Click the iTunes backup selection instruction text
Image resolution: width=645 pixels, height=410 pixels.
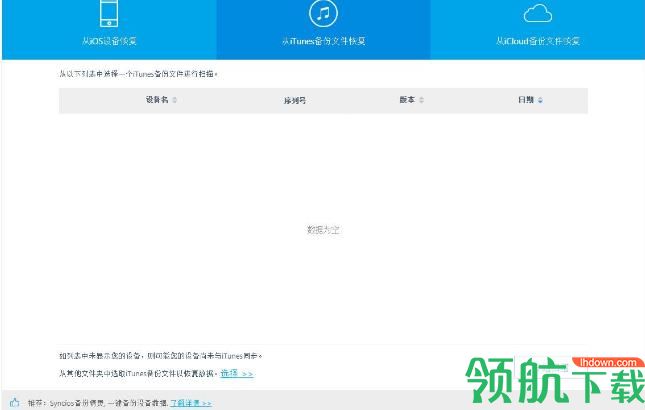click(139, 74)
